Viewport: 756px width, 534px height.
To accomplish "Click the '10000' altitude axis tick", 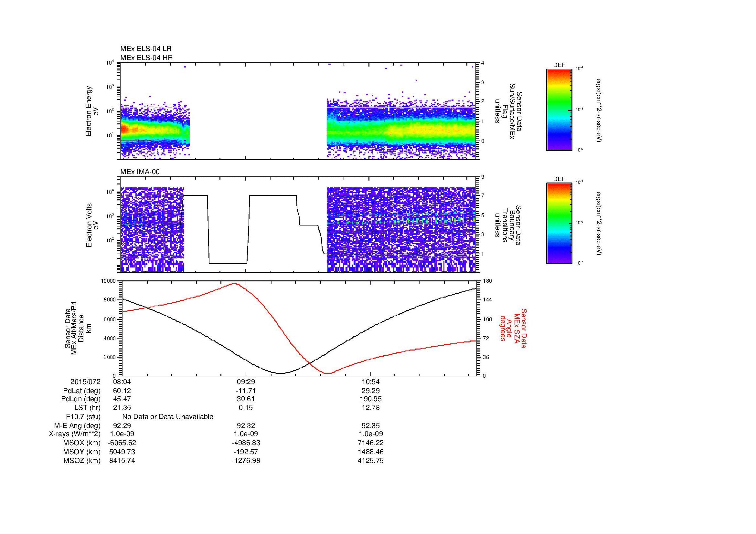I will click(x=109, y=281).
